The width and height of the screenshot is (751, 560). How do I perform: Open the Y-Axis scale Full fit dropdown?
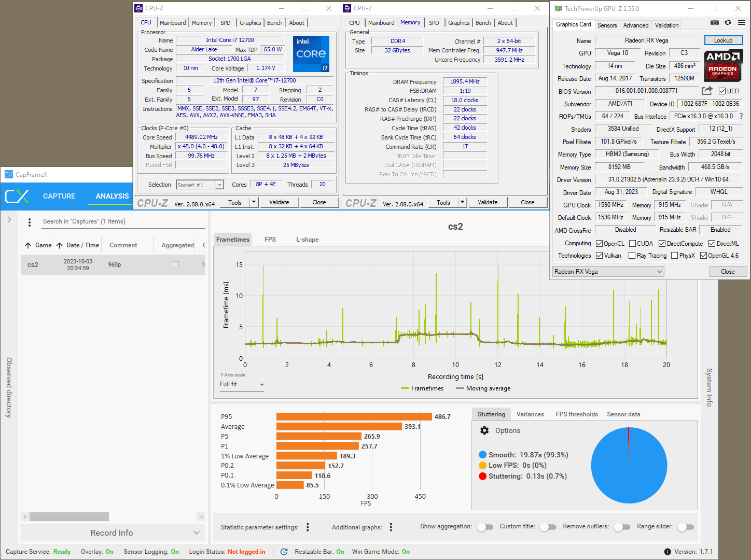[242, 385]
